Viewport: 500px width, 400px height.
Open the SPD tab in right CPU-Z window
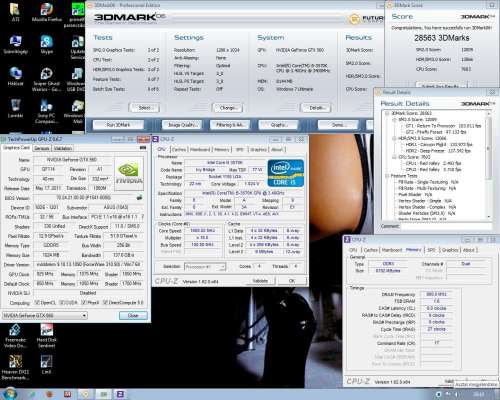431,250
